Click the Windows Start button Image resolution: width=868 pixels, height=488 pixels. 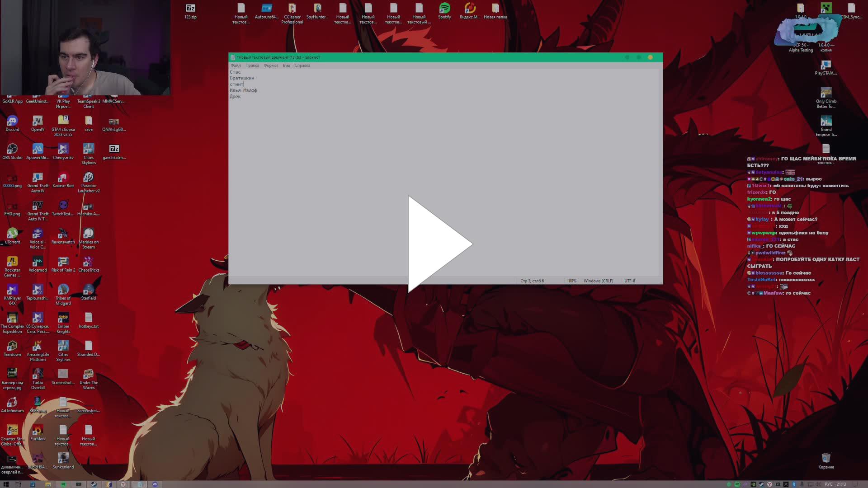[6, 484]
